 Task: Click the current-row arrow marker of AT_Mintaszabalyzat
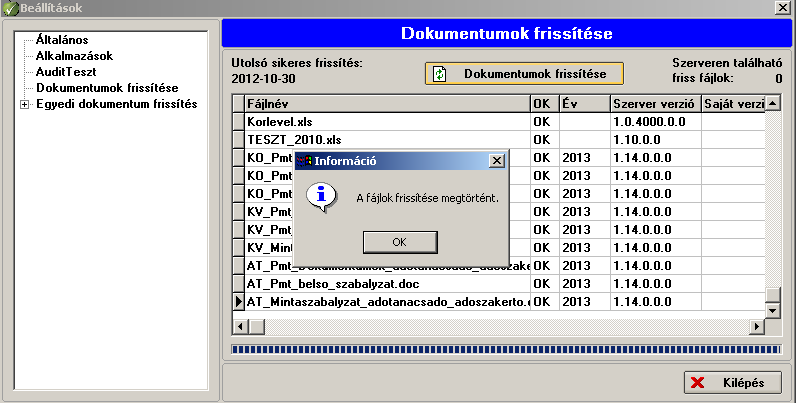point(239,302)
